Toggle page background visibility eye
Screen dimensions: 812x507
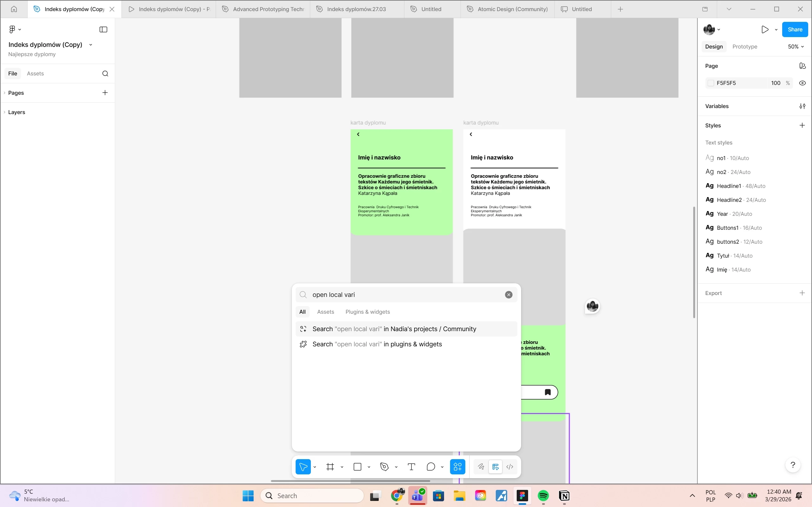pyautogui.click(x=802, y=83)
